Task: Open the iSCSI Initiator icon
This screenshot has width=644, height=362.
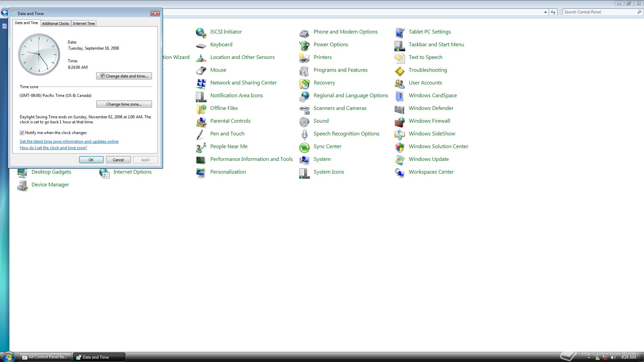Action: (201, 32)
